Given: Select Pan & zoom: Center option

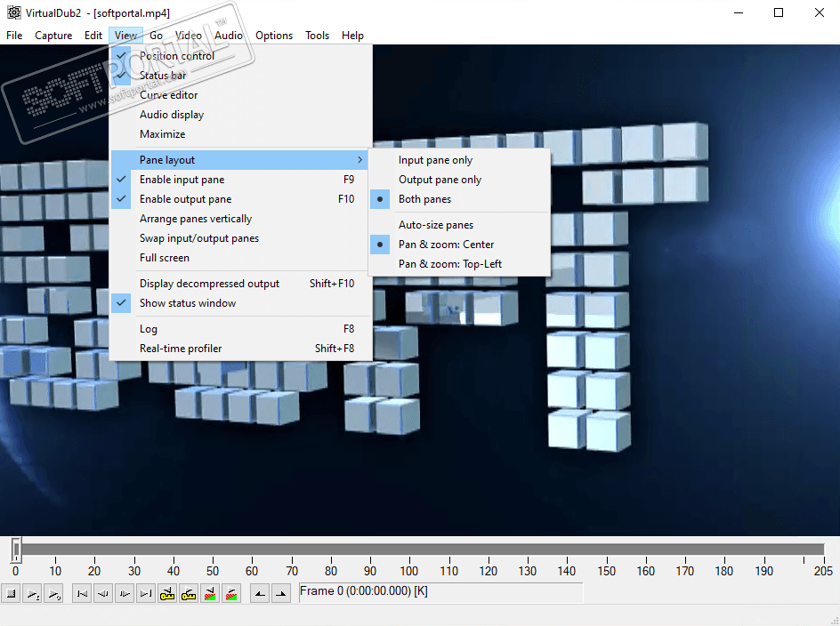Looking at the screenshot, I should 460,245.
